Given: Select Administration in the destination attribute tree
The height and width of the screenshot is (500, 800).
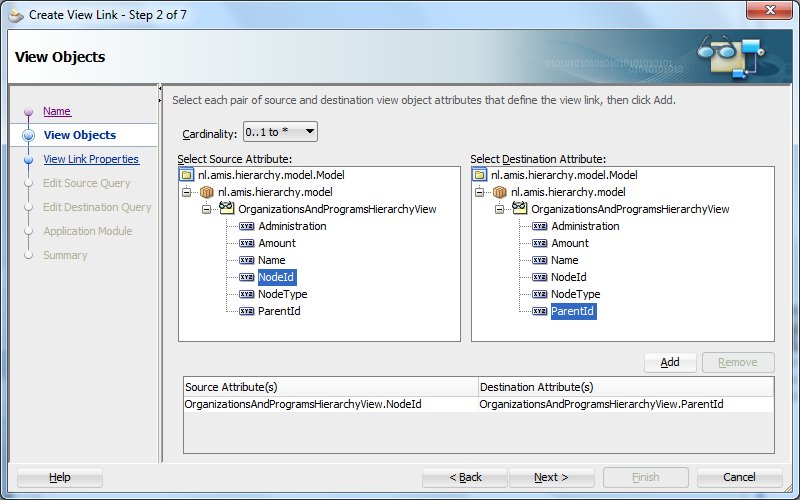Looking at the screenshot, I should [585, 226].
